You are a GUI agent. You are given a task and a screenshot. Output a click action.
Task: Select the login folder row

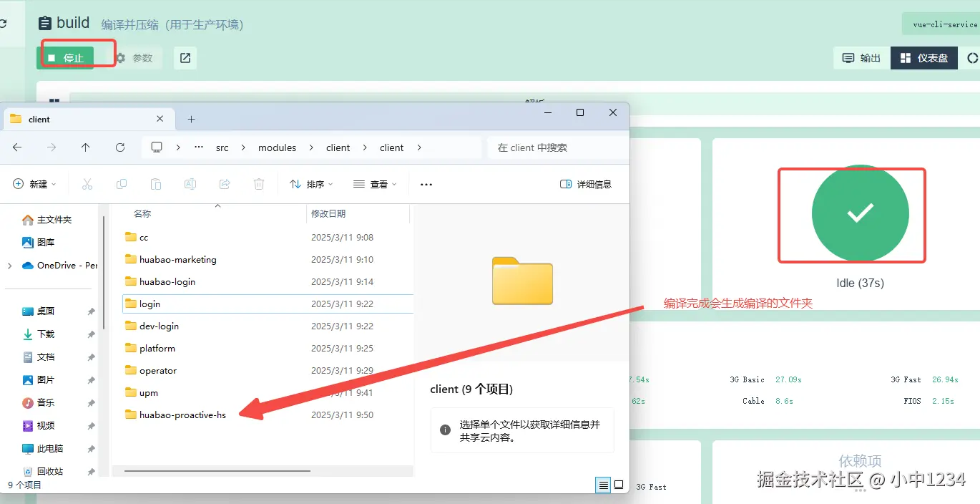pyautogui.click(x=268, y=304)
